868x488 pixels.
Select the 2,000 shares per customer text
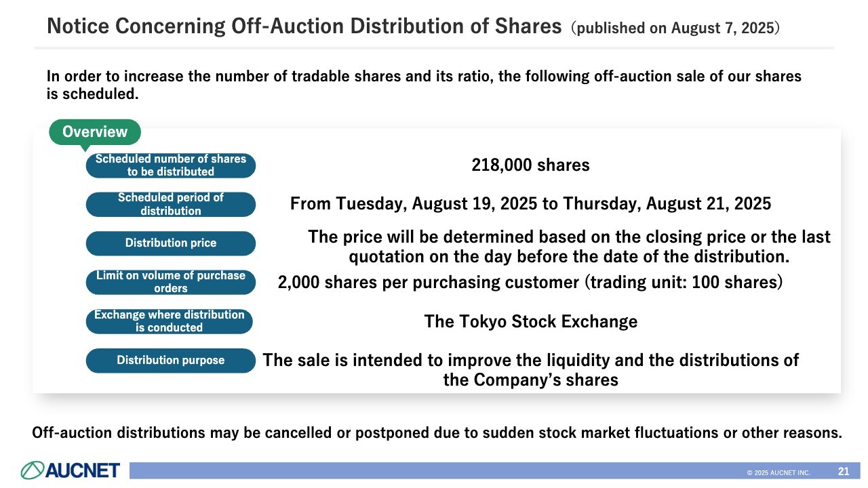point(530,282)
